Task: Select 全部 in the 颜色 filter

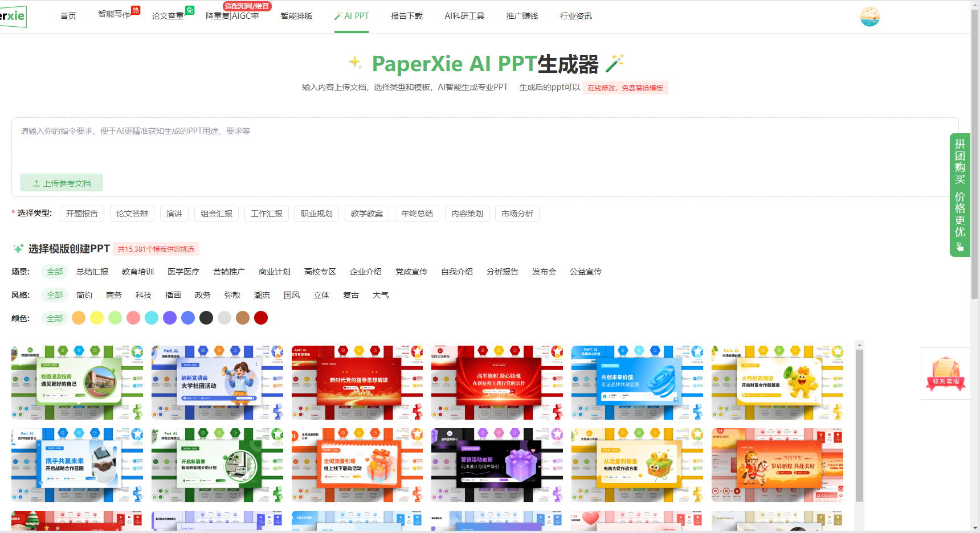Action: coord(55,318)
